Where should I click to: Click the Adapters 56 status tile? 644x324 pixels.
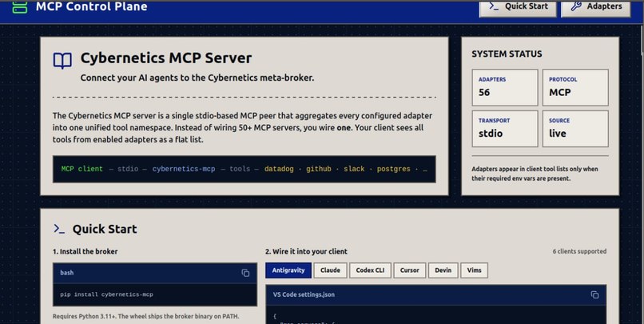point(505,87)
